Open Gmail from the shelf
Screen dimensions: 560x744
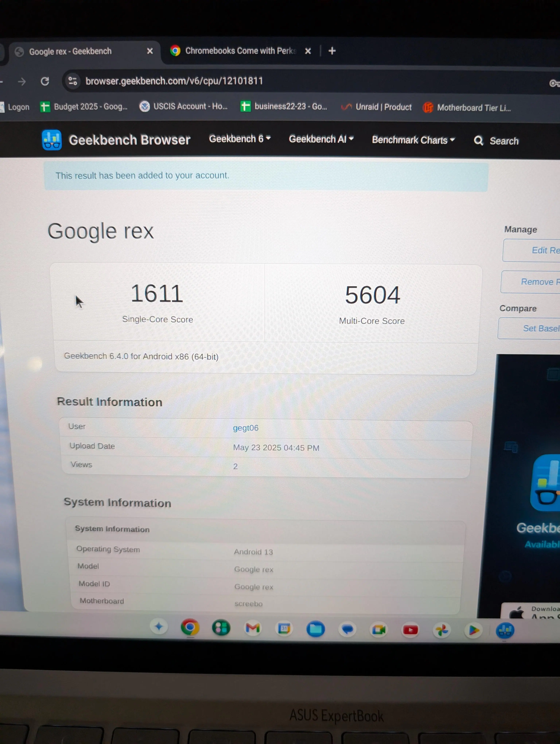[252, 628]
